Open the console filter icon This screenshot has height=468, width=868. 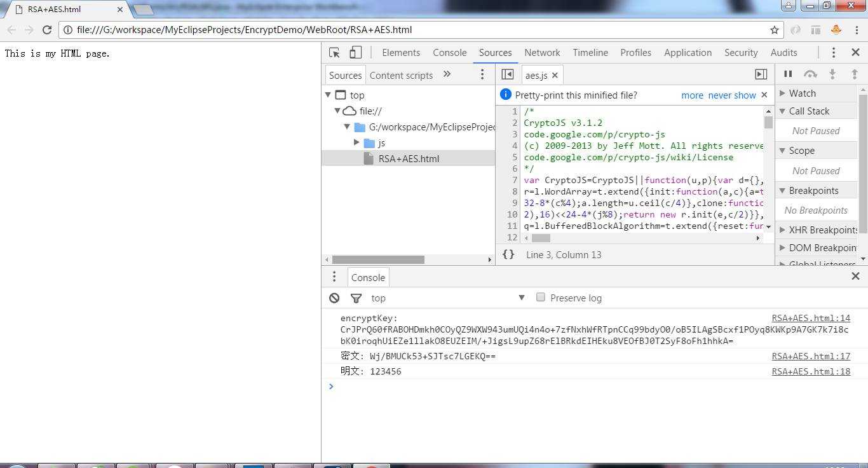[356, 298]
